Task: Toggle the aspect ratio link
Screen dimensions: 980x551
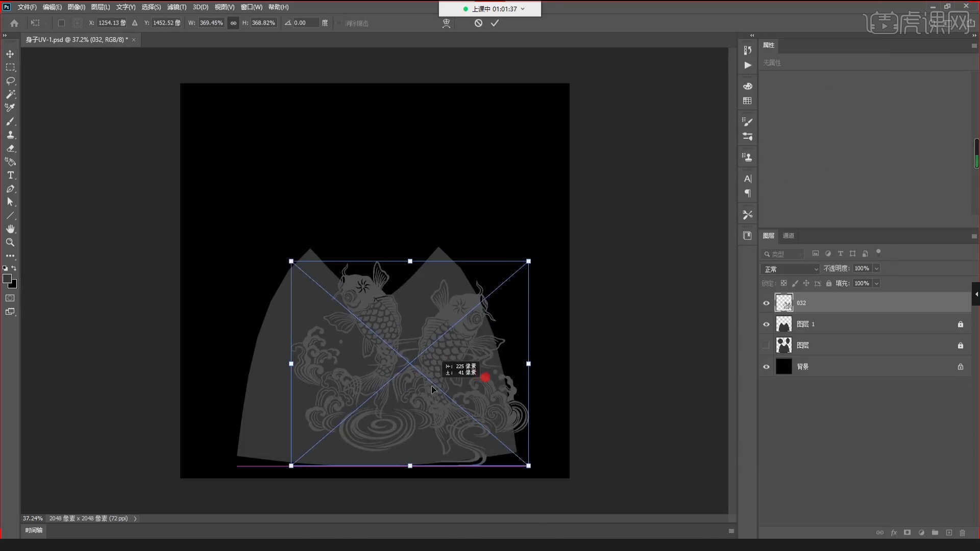Action: 233,23
